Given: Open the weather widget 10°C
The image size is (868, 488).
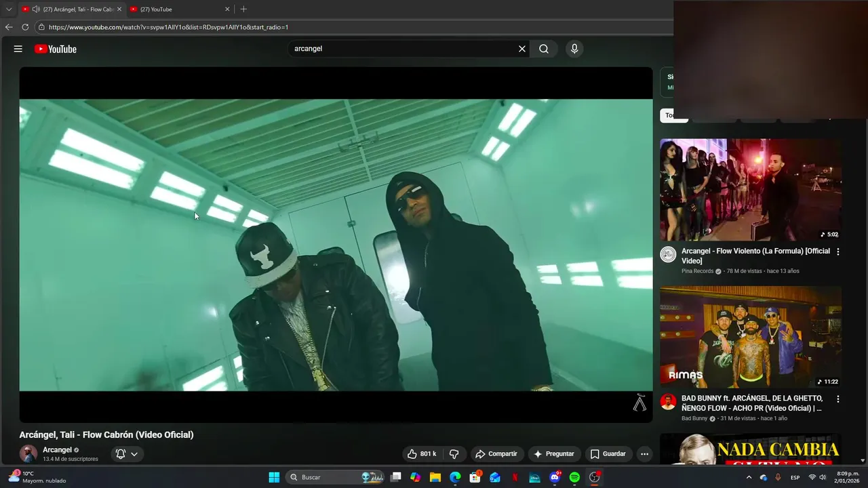Looking at the screenshot, I should [37, 477].
